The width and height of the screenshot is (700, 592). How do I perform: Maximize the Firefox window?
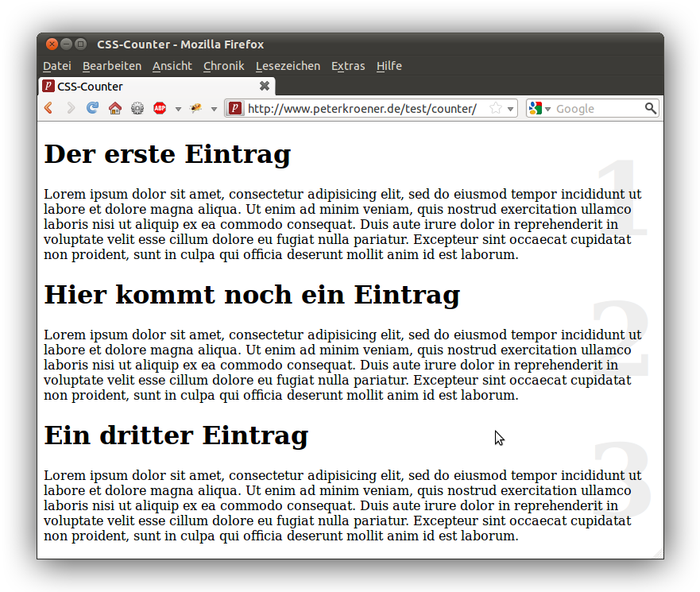click(80, 44)
